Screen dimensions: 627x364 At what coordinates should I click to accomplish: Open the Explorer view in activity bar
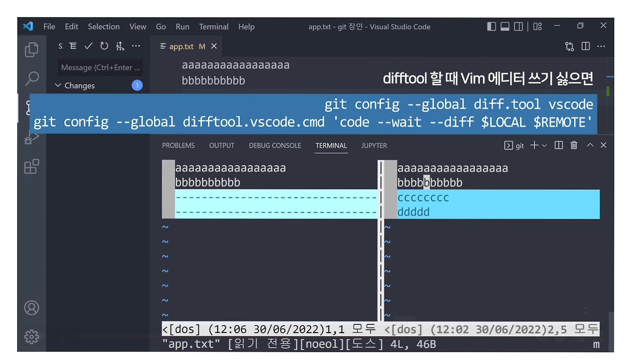click(32, 49)
